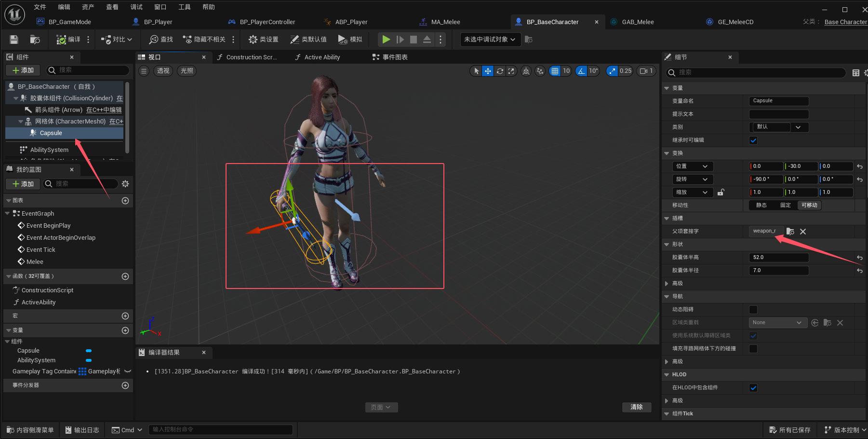
Task: Toggle Editable When Inherited checkbox
Action: (x=753, y=140)
